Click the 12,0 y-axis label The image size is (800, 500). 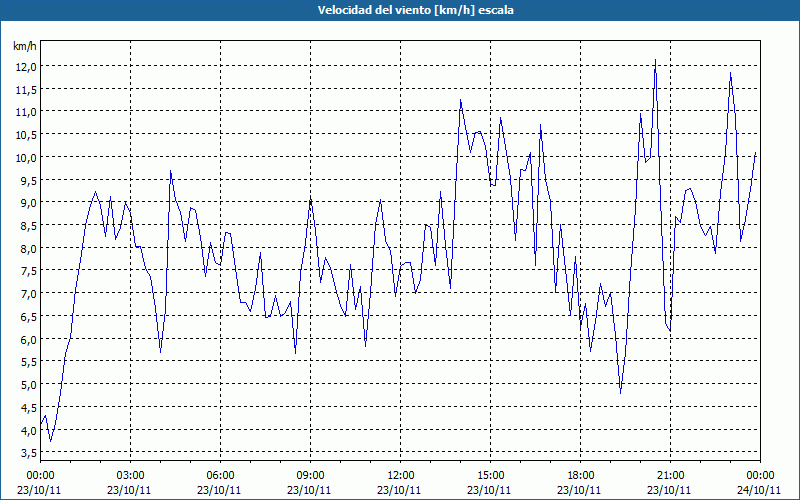click(x=26, y=66)
